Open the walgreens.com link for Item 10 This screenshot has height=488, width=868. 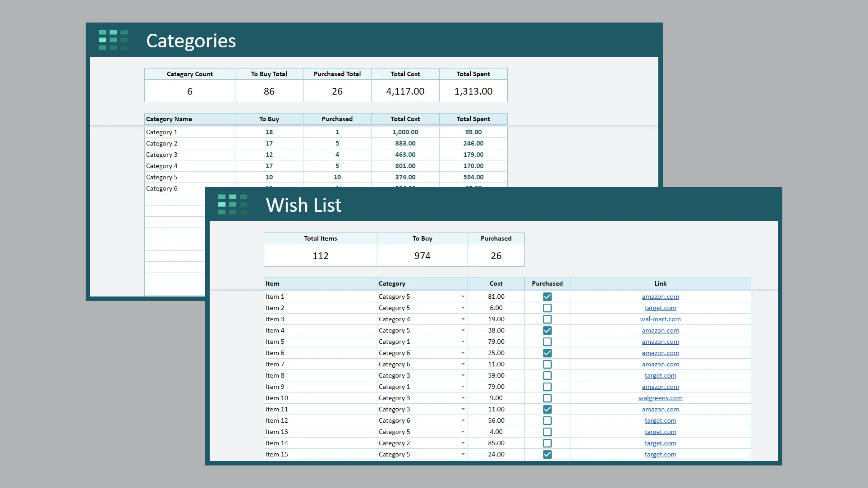click(660, 398)
